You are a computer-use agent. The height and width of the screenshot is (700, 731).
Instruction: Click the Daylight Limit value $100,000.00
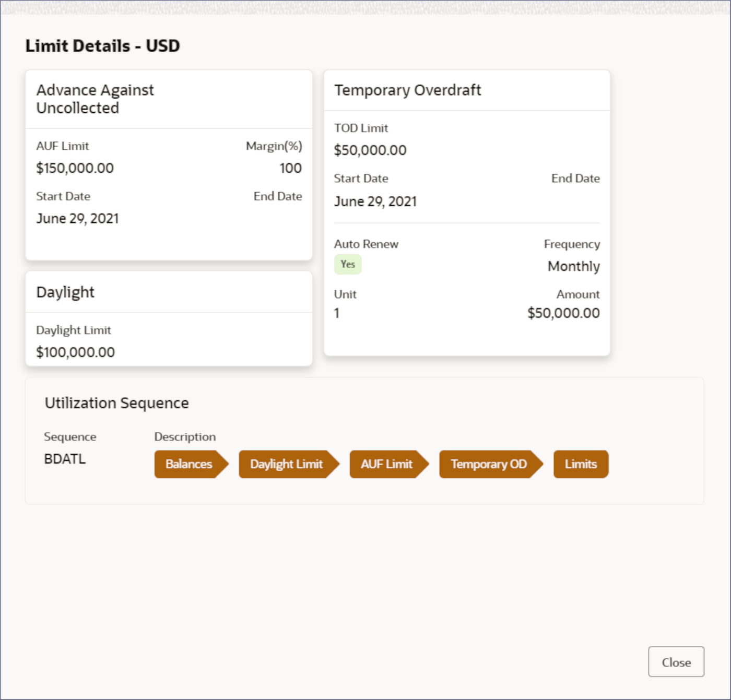[x=75, y=352]
